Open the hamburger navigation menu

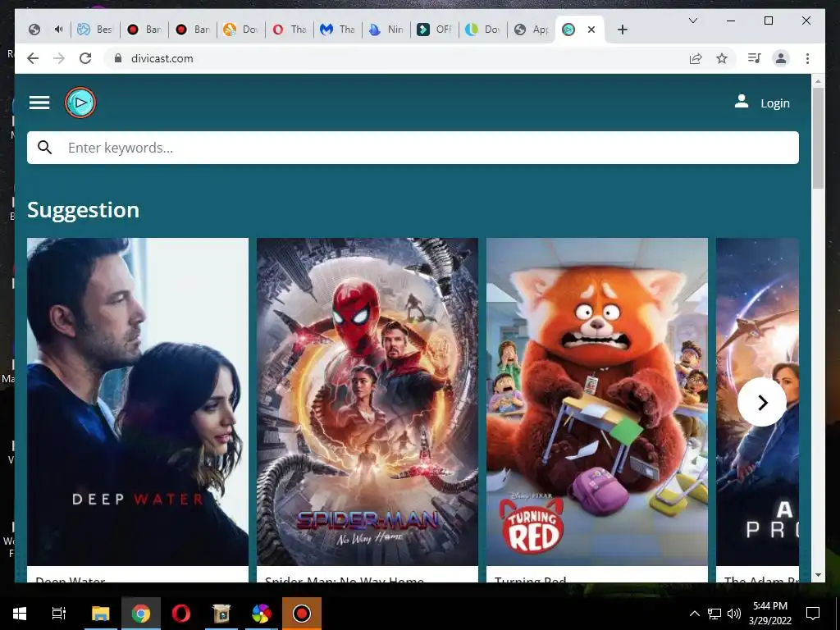pos(39,103)
